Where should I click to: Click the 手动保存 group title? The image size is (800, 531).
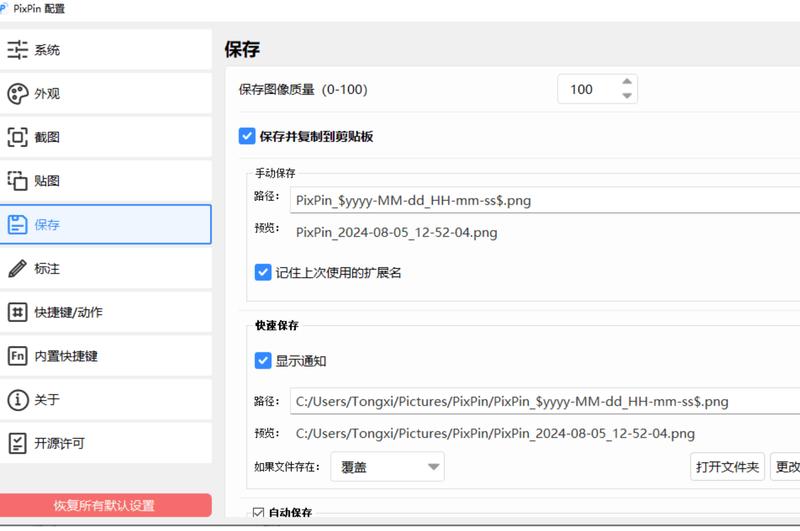[276, 173]
